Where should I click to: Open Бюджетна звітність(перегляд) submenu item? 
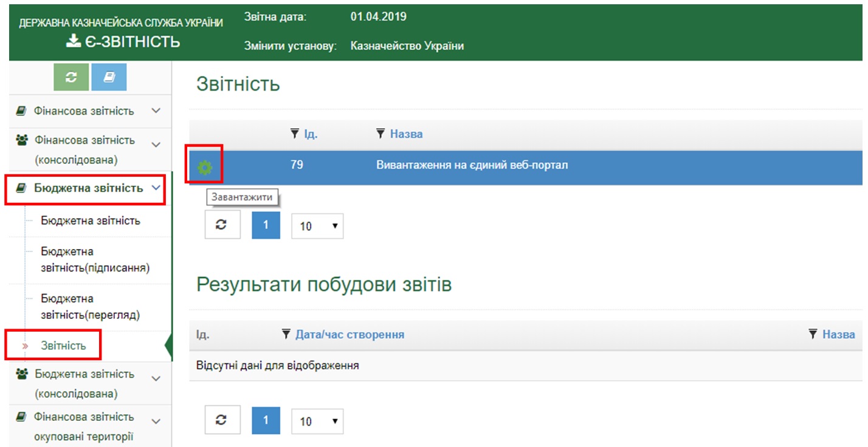click(x=90, y=307)
